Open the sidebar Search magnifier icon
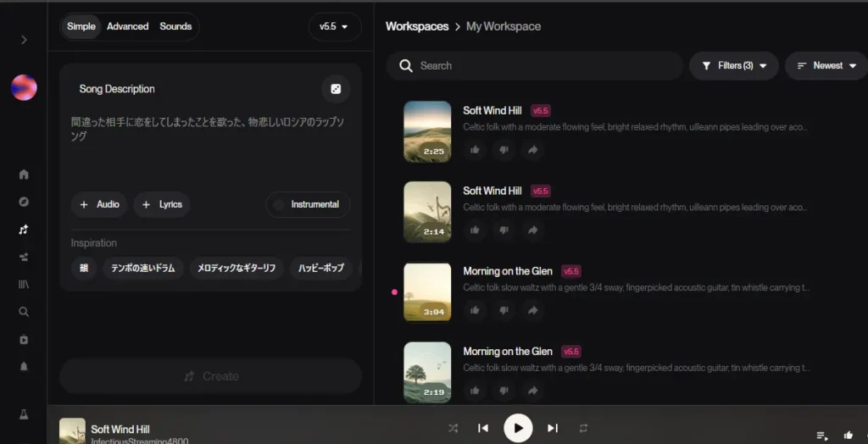 (24, 312)
